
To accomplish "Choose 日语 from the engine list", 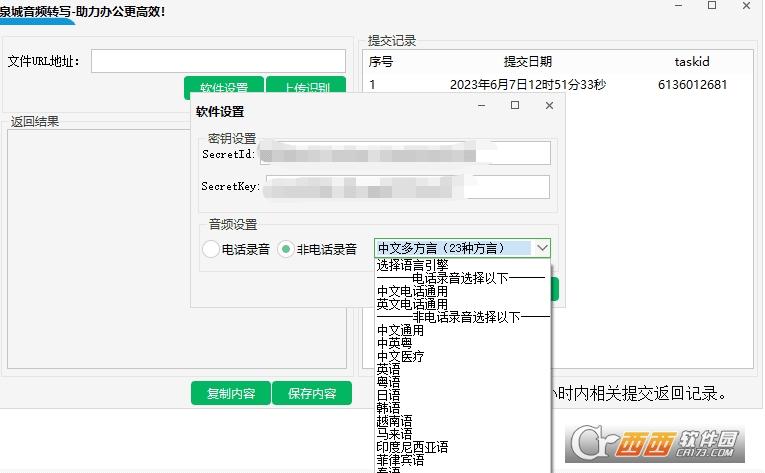I will tap(388, 395).
